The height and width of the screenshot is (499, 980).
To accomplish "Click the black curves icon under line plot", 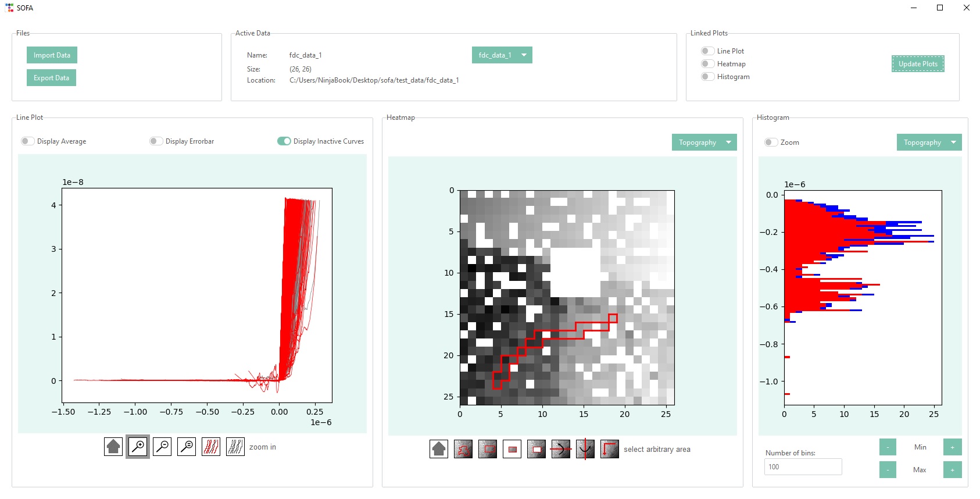I will tap(235, 447).
